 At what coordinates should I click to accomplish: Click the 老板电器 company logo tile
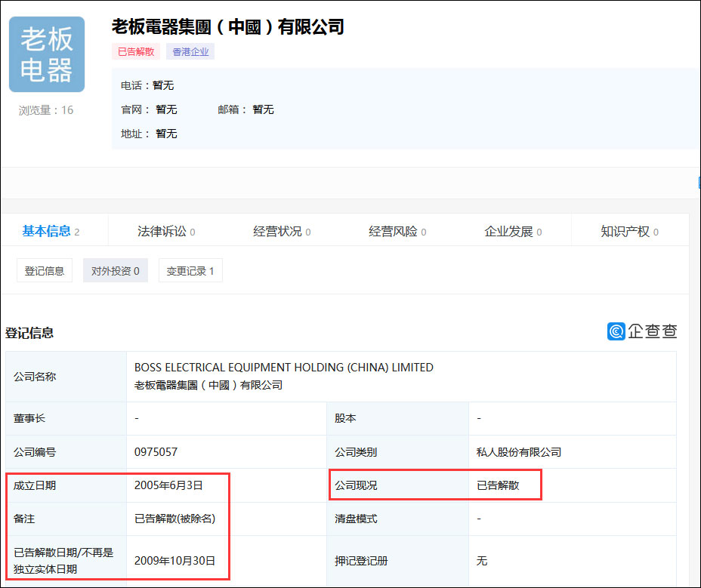click(x=47, y=54)
